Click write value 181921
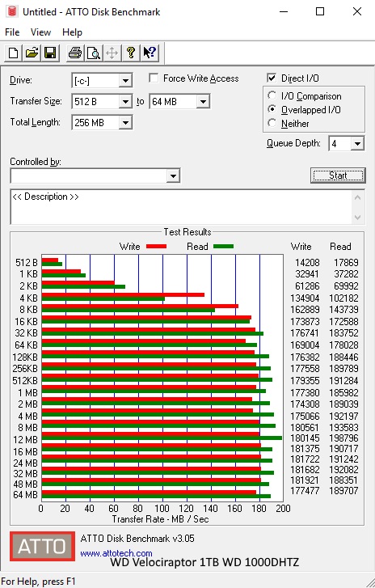Image resolution: width=375 pixels, height=588 pixels. coord(305,480)
